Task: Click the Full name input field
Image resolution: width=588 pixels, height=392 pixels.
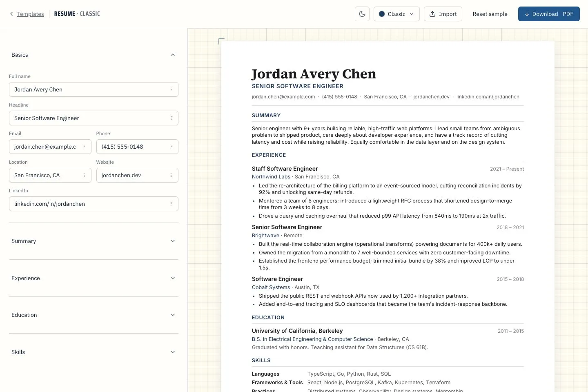Action: pyautogui.click(x=94, y=89)
